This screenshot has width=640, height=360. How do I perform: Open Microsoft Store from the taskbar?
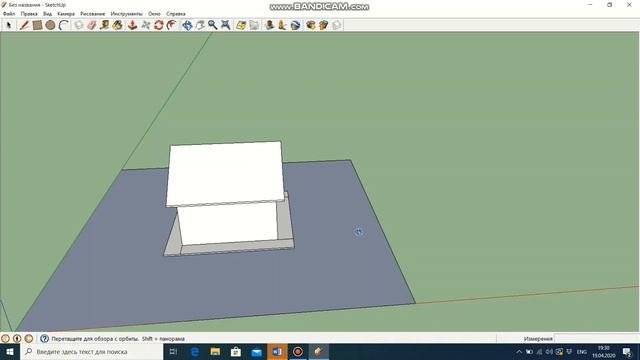click(236, 352)
